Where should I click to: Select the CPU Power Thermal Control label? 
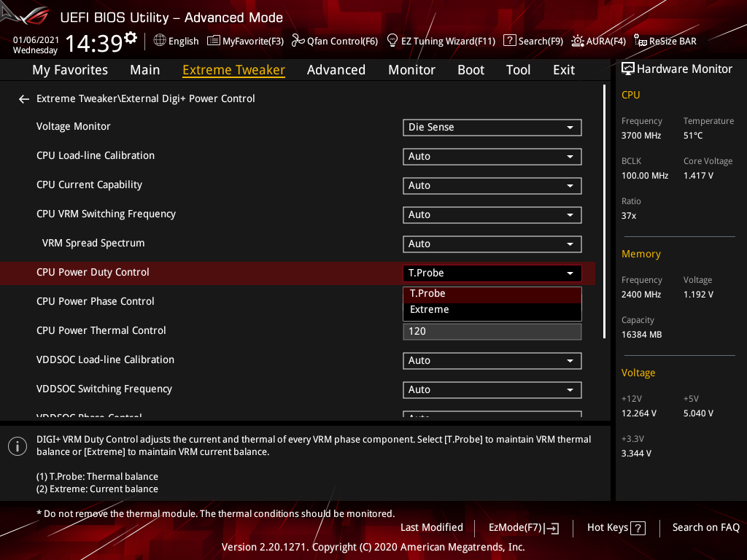pyautogui.click(x=101, y=330)
